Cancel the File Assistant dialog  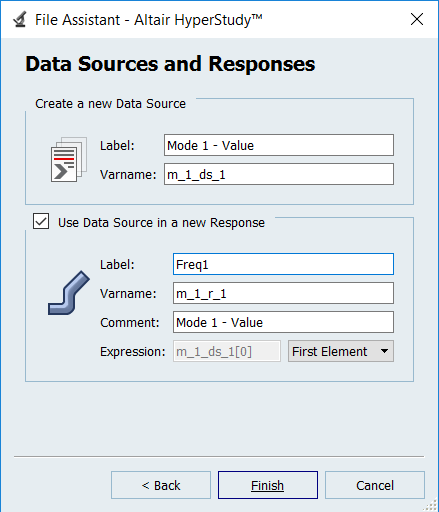[375, 485]
